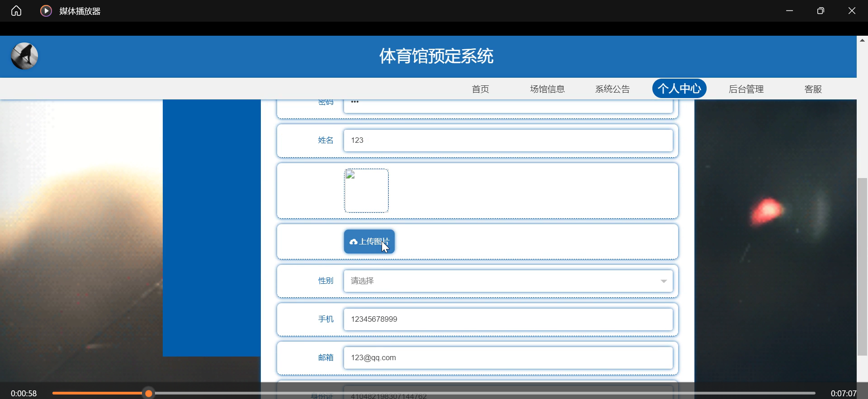Click the 体育馆预定系统 title text
The image size is (868, 399).
tap(436, 56)
